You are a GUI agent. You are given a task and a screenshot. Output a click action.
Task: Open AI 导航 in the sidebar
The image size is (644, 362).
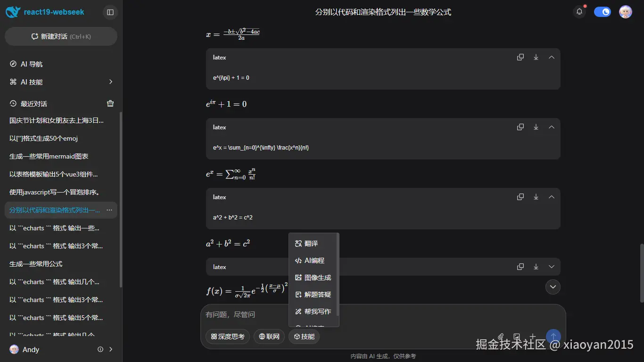(61, 64)
